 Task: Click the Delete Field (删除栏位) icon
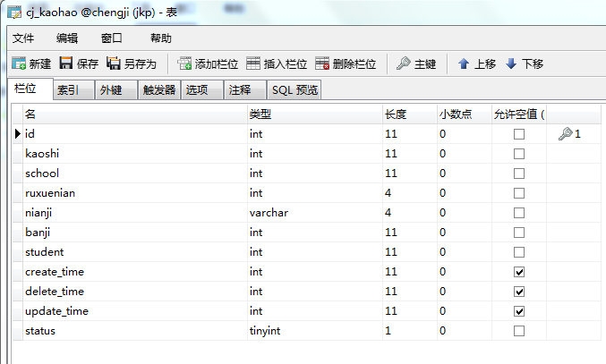coord(322,63)
